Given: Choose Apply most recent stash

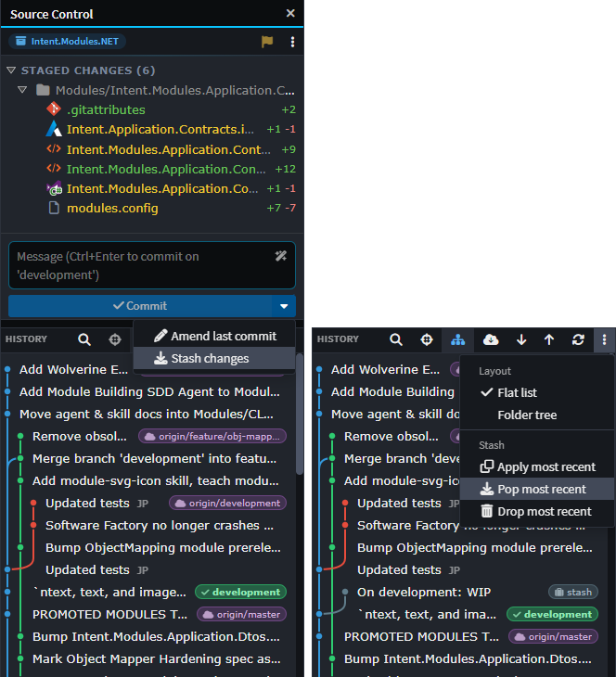Looking at the screenshot, I should coord(537,466).
